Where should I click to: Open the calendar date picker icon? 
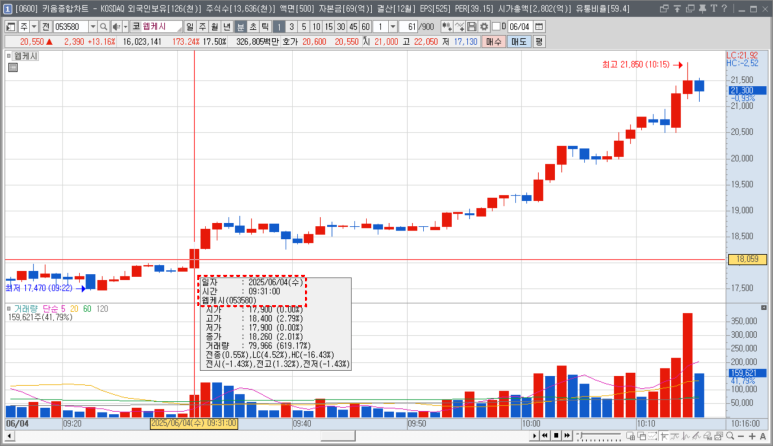coord(539,27)
